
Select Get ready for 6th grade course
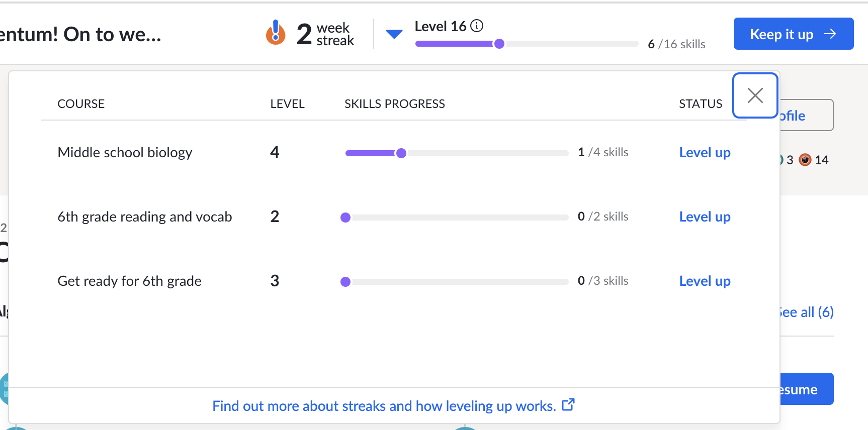(x=129, y=281)
